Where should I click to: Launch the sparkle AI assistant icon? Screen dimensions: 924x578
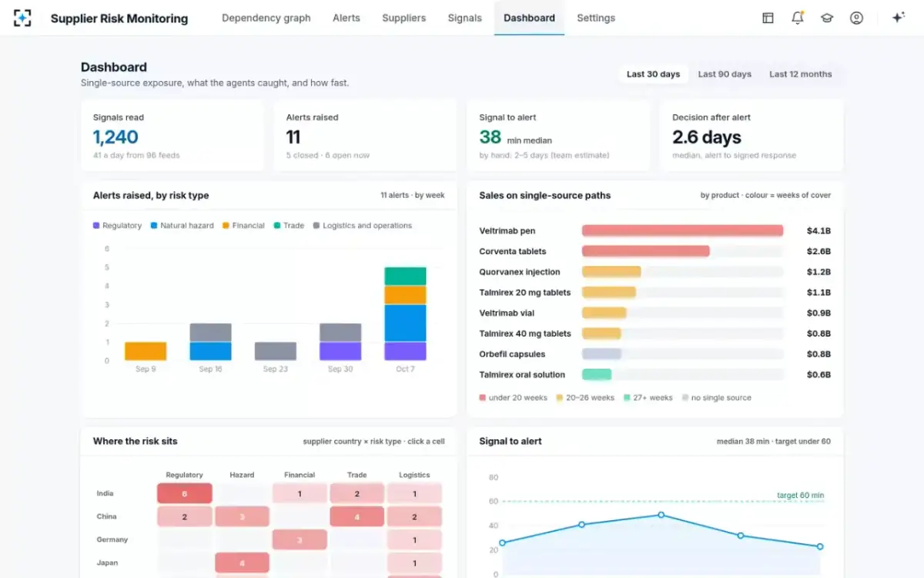pos(898,18)
